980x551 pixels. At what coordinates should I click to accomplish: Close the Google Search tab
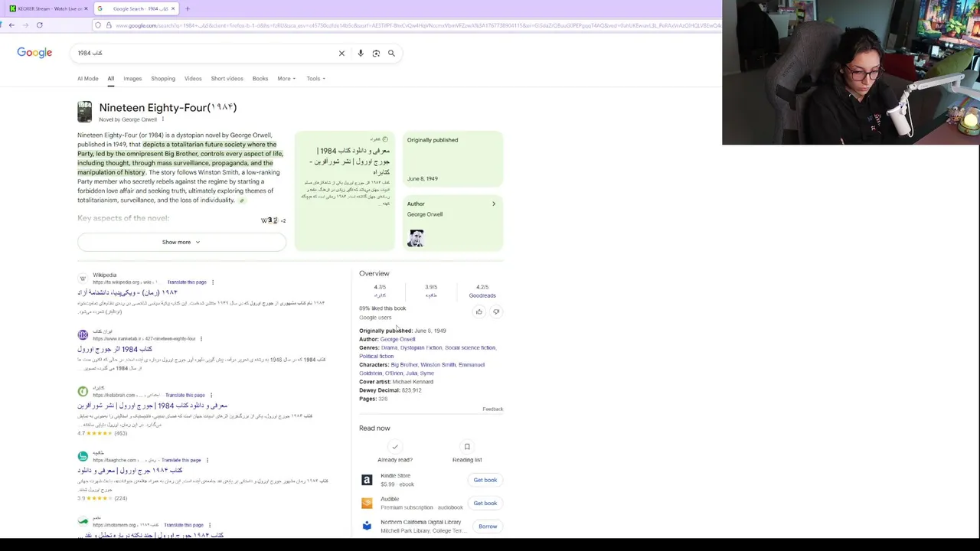173,8
